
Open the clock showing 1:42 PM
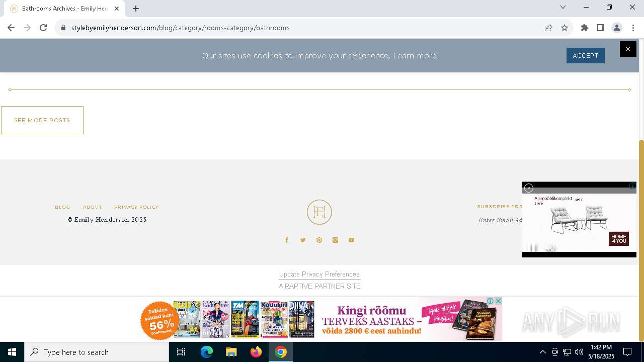click(601, 352)
